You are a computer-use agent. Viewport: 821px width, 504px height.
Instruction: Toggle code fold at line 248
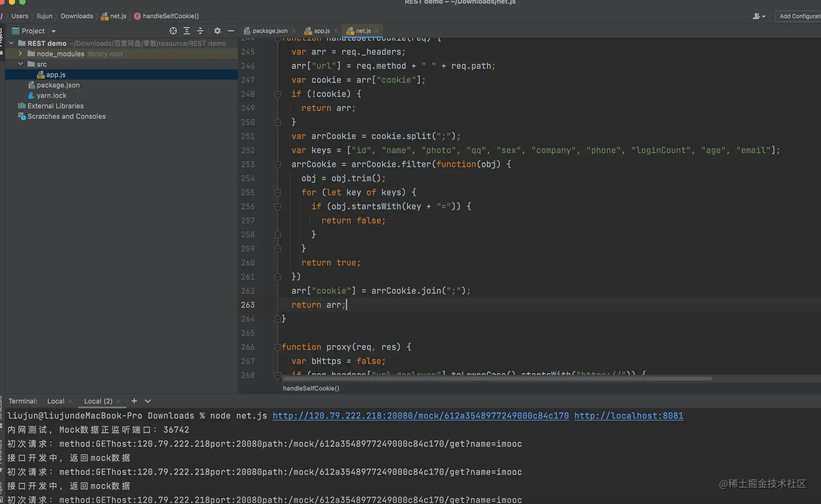tap(277, 94)
